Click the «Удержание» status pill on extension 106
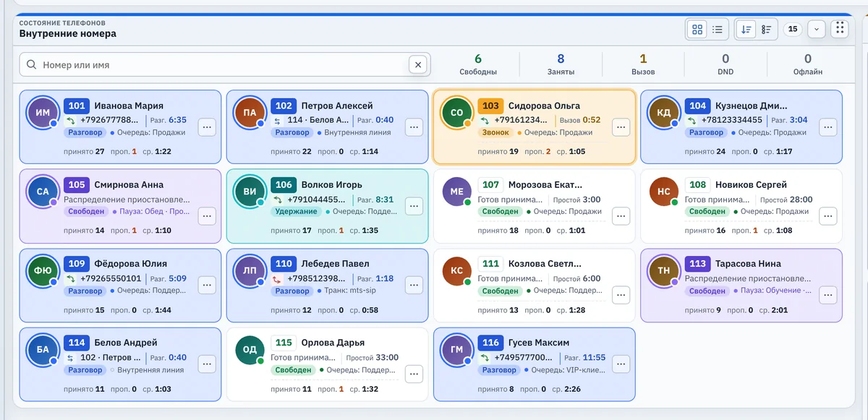Screen dimensions: 868x420 [296, 212]
